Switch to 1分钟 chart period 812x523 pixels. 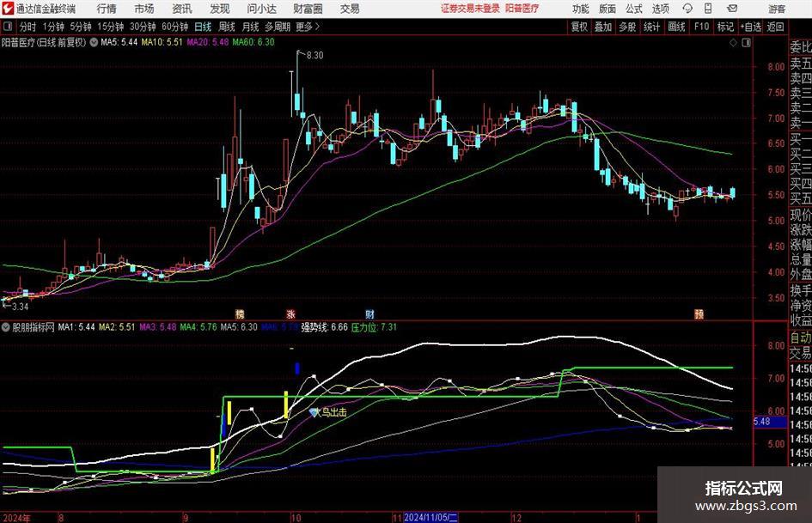[53, 27]
